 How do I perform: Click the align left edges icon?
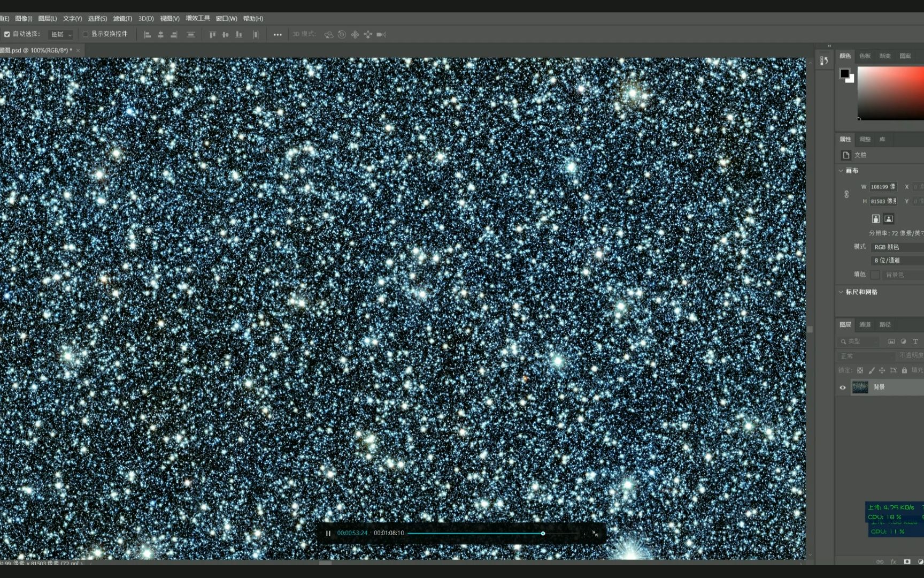tap(148, 34)
